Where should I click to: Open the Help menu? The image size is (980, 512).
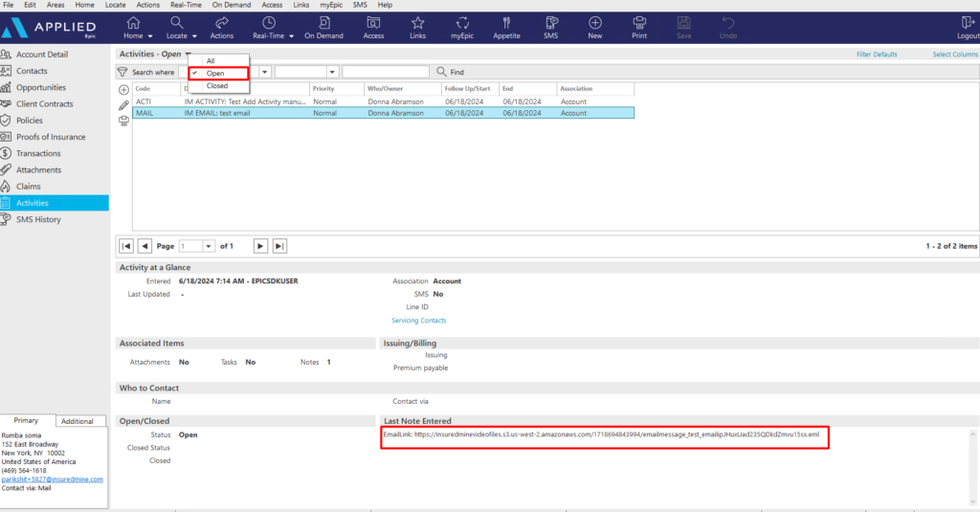click(385, 5)
